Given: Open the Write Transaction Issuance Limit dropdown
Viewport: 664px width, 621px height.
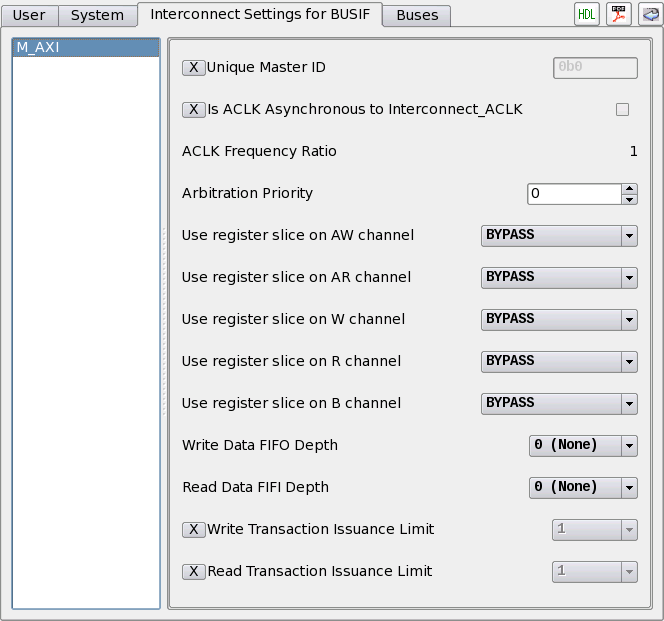Looking at the screenshot, I should tap(595, 529).
